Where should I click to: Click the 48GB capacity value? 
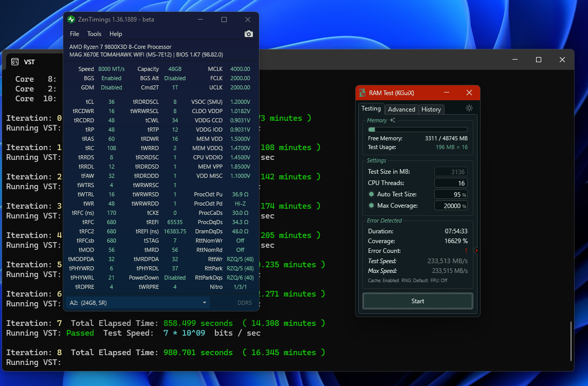175,69
